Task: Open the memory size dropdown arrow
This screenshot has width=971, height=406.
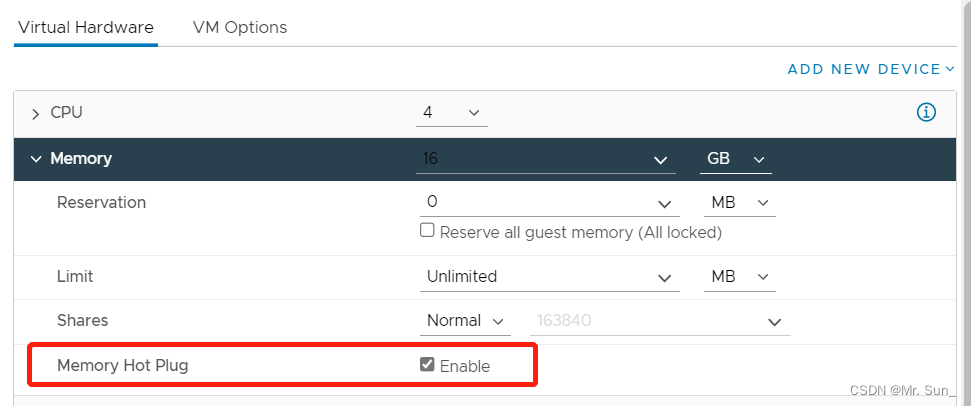Action: tap(660, 160)
